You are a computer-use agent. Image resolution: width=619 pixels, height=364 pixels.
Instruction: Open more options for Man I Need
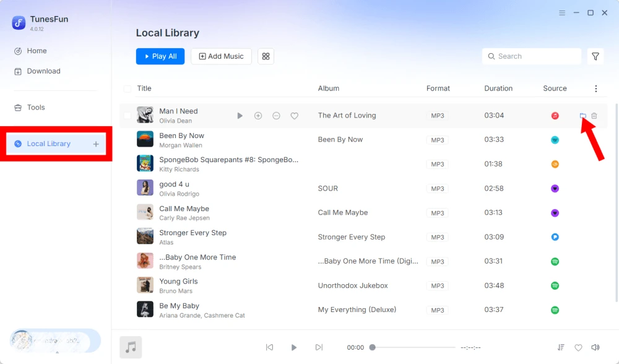pos(276,116)
